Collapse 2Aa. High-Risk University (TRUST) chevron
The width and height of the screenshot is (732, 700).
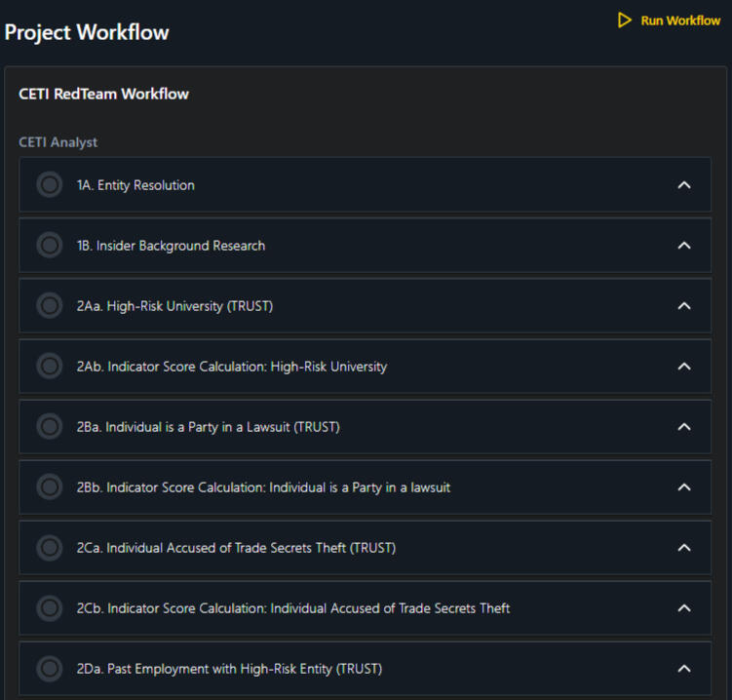click(x=684, y=306)
